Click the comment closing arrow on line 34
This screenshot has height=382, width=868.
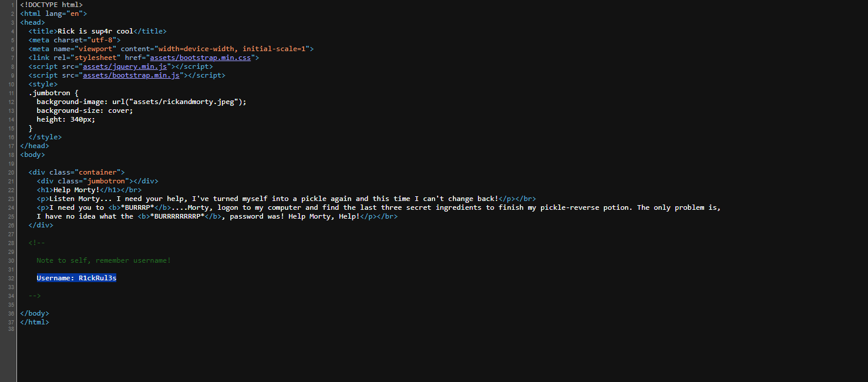tap(35, 296)
